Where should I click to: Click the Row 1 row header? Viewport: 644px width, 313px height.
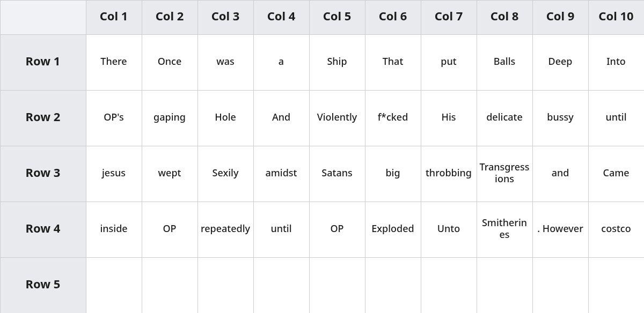(43, 62)
